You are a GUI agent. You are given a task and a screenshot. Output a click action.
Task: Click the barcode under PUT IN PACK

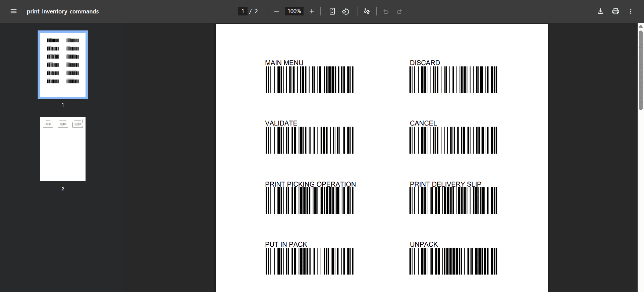(309, 261)
